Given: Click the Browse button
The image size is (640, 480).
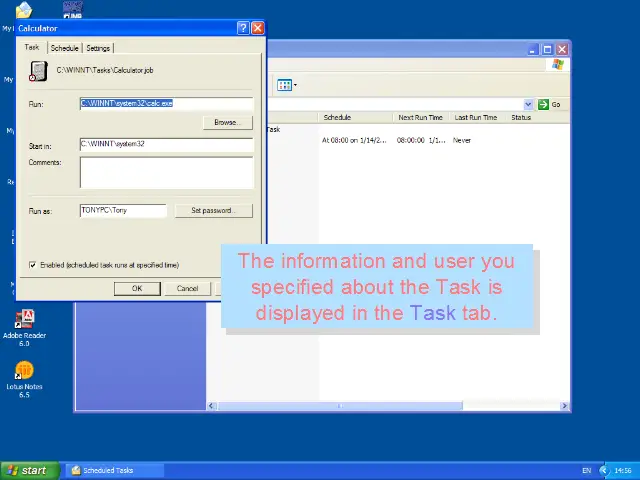Looking at the screenshot, I should point(227,122).
